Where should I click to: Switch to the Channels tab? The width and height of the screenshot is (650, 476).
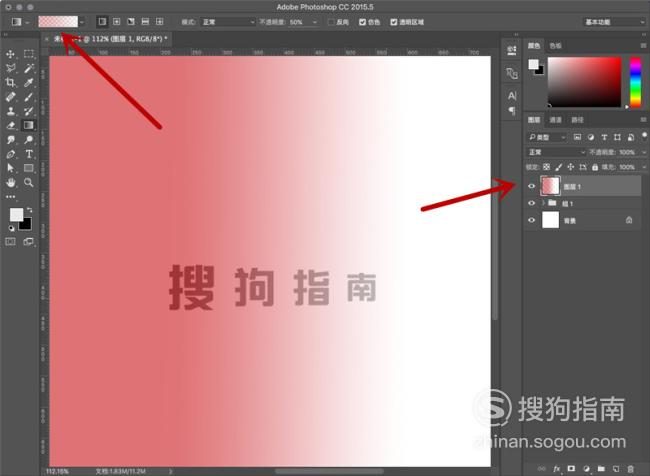[x=555, y=120]
